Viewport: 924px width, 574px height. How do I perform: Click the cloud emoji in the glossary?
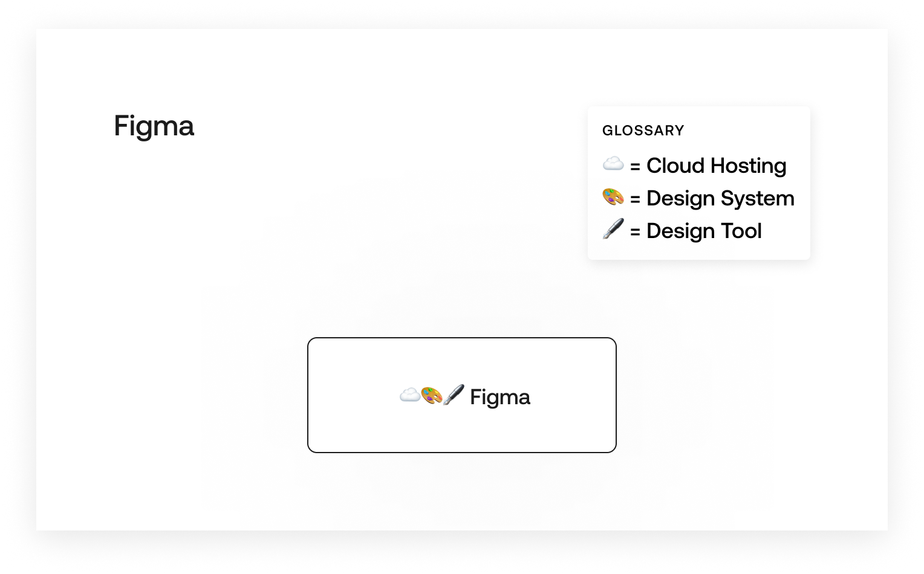tap(613, 164)
